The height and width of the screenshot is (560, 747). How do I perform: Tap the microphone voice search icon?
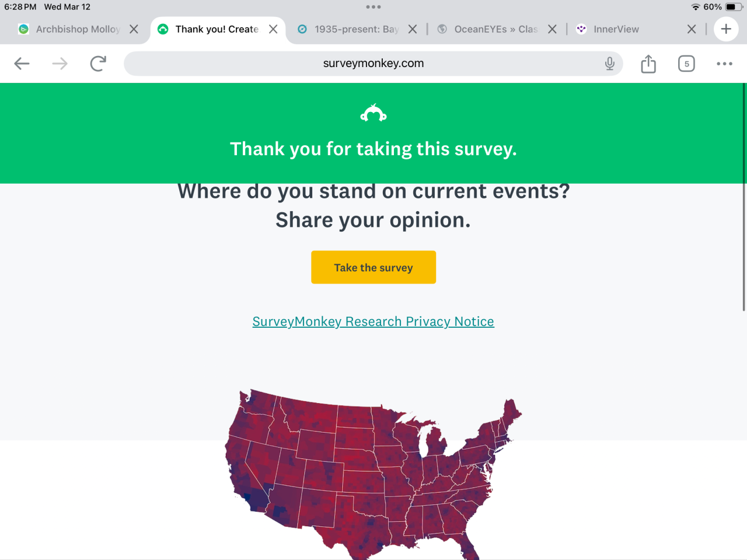609,64
